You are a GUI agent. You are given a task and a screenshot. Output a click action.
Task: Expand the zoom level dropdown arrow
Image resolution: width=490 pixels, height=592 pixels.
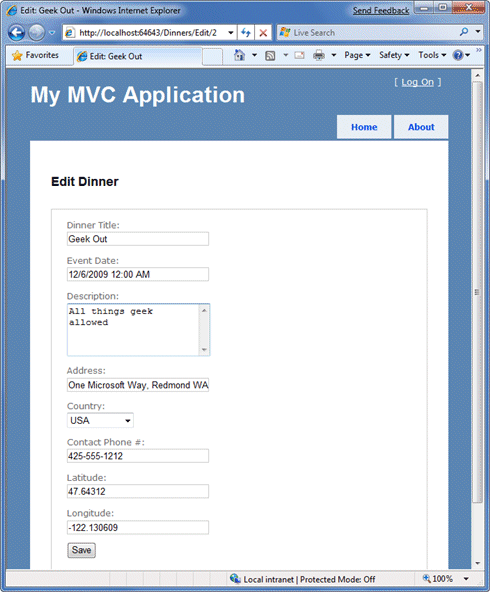pyautogui.click(x=466, y=579)
